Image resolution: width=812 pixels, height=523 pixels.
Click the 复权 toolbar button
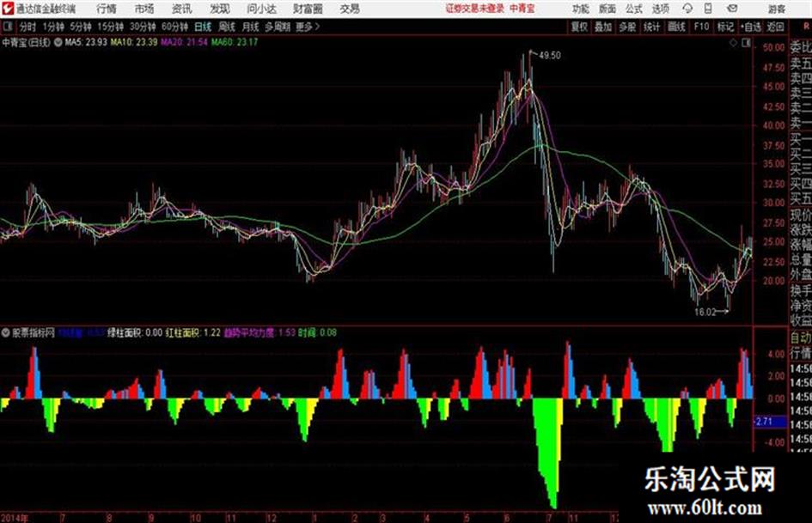coord(579,27)
